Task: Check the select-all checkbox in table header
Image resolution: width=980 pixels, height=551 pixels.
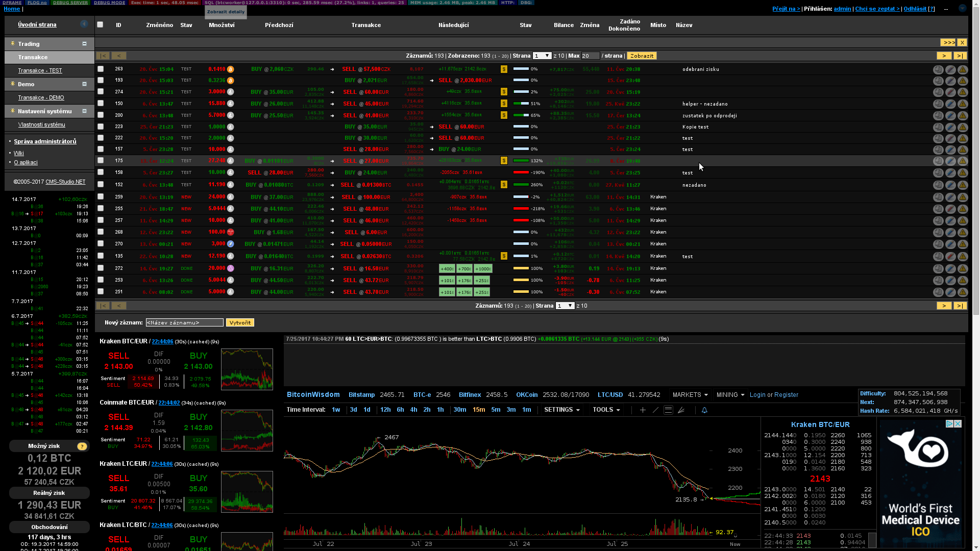Action: click(100, 24)
